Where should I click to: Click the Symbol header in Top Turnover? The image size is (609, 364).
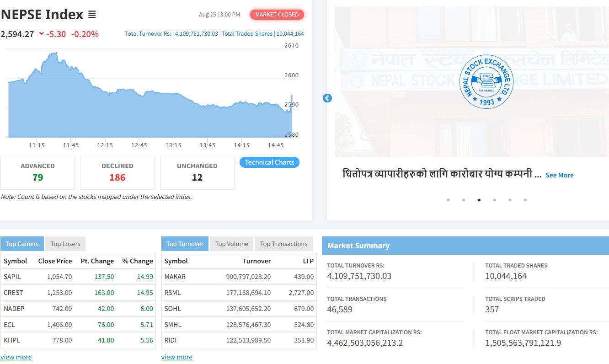(176, 261)
